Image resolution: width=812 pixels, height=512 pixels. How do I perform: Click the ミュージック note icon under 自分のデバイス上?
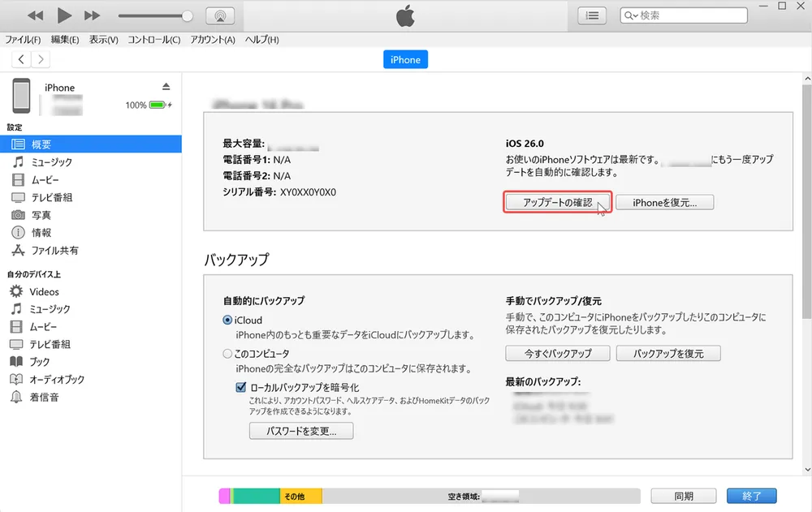coord(16,309)
